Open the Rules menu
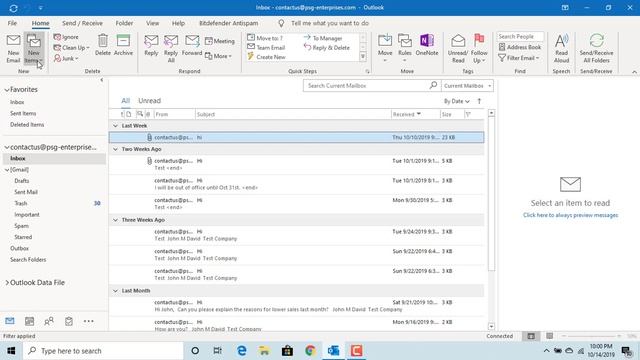Screen dimensions: 640x360 [x=404, y=49]
